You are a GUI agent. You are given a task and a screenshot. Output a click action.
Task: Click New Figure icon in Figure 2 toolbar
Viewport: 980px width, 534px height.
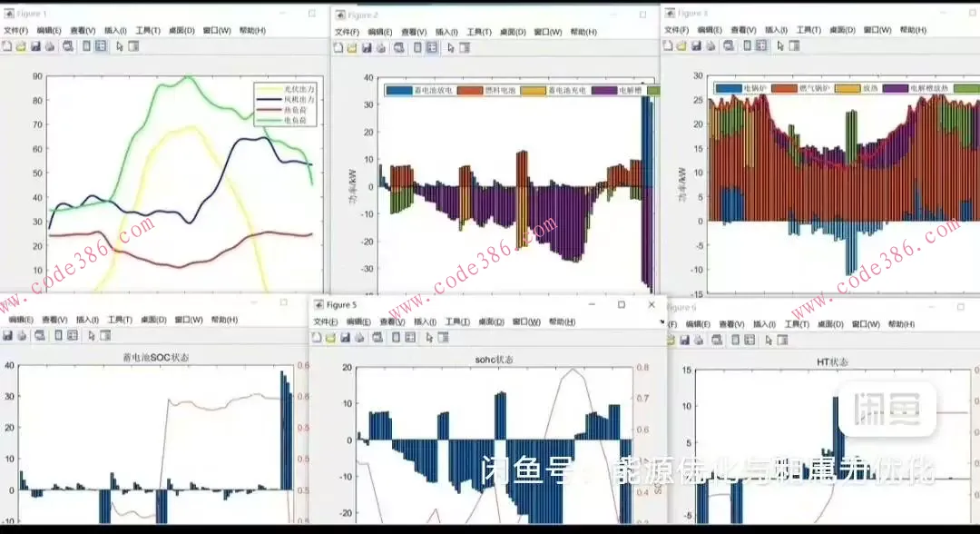338,47
